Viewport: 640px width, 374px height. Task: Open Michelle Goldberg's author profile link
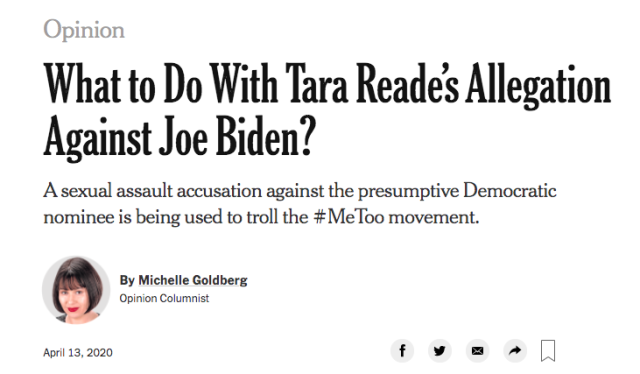193,280
